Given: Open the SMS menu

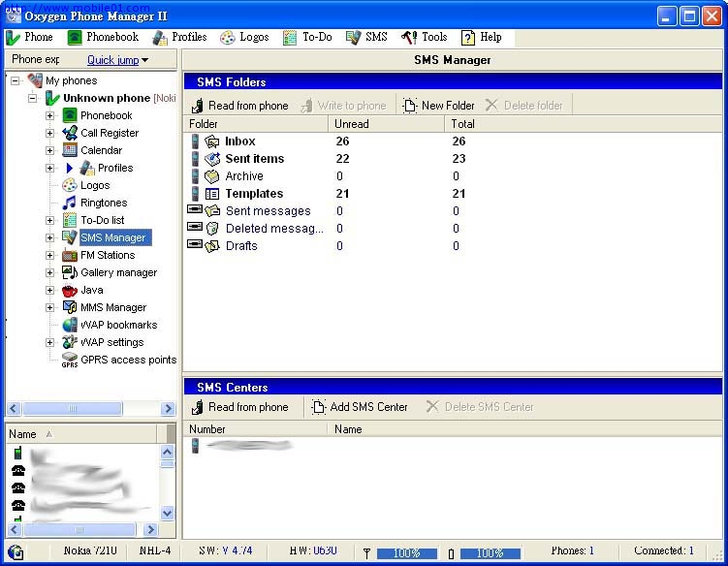Looking at the screenshot, I should 366,37.
